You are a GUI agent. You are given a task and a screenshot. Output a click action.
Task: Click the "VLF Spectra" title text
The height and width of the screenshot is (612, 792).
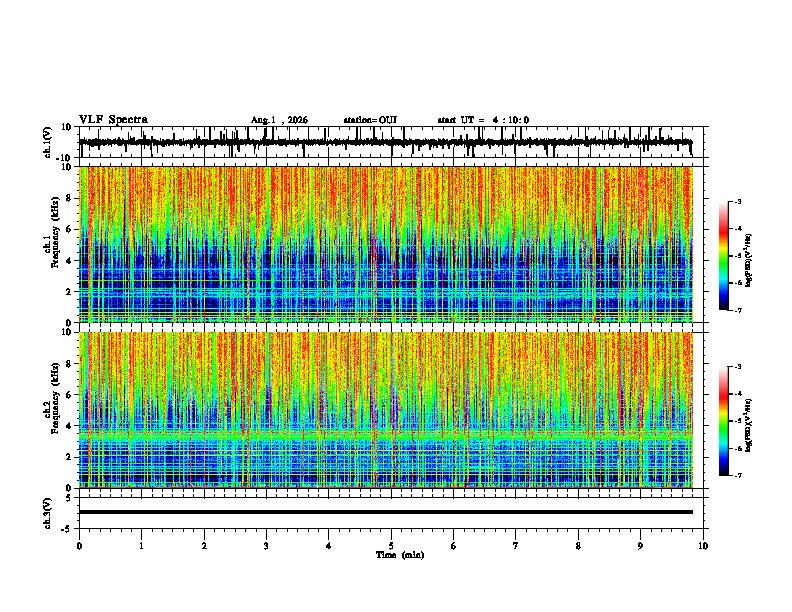click(113, 119)
